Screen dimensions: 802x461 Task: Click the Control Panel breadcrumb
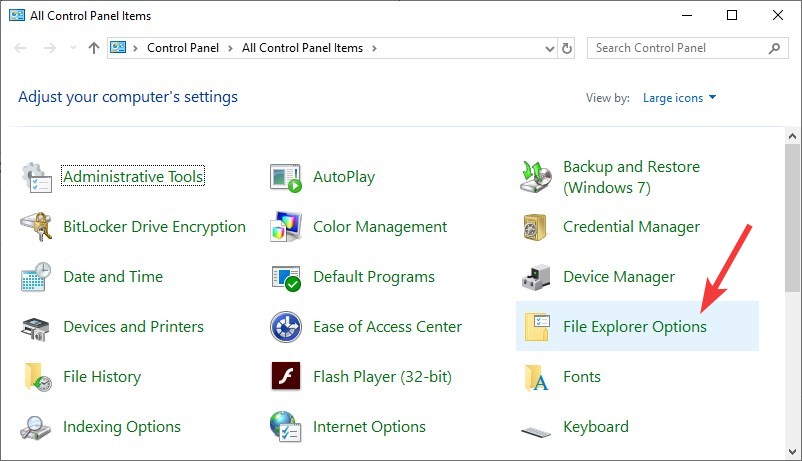click(183, 48)
